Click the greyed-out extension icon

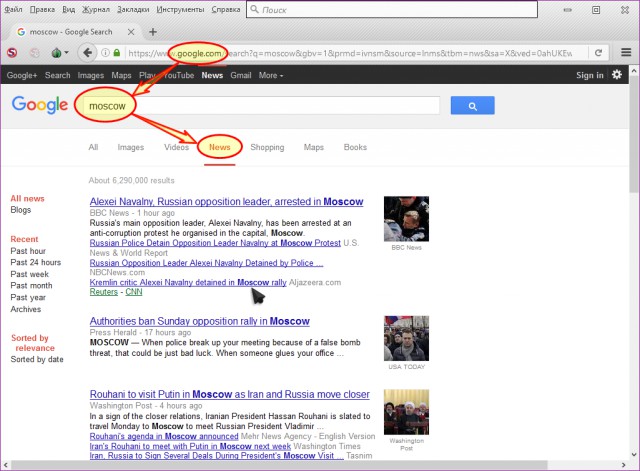(x=35, y=53)
